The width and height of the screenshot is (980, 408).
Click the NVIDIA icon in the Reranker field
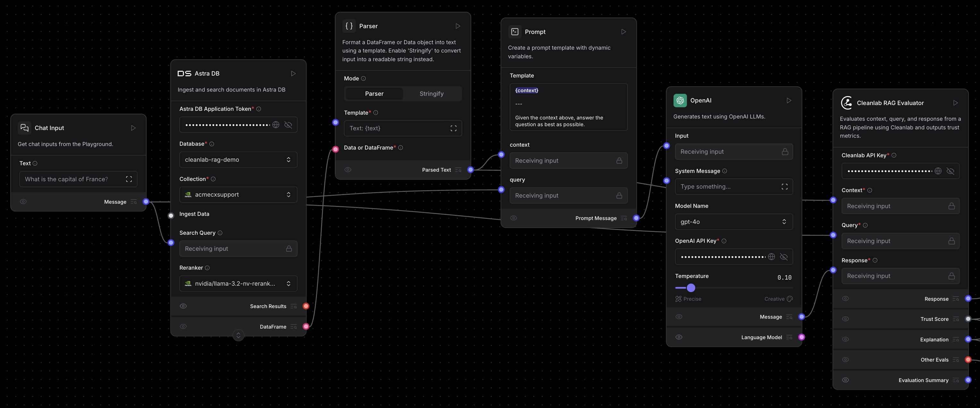click(188, 283)
